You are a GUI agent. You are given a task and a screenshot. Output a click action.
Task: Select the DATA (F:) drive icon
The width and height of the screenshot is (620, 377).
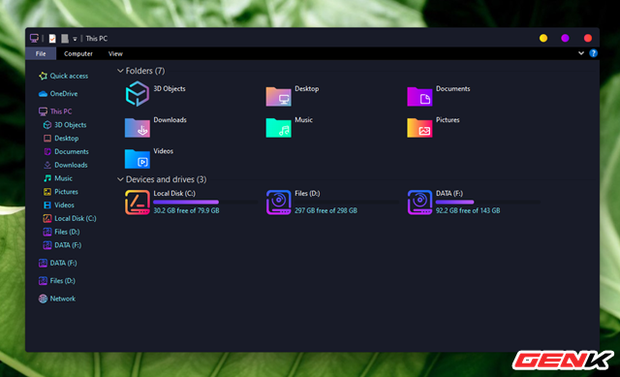(x=420, y=202)
